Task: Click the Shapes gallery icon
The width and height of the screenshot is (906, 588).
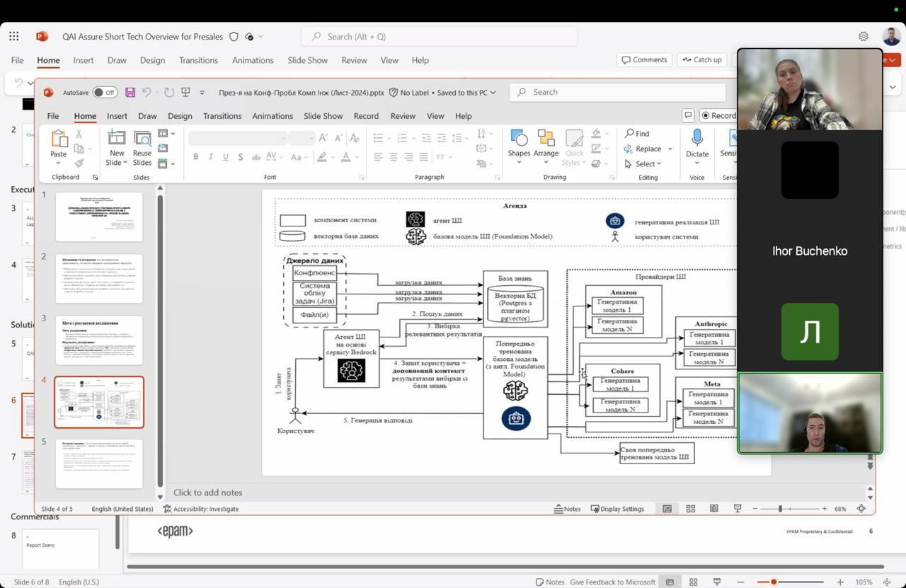Action: 519,138
